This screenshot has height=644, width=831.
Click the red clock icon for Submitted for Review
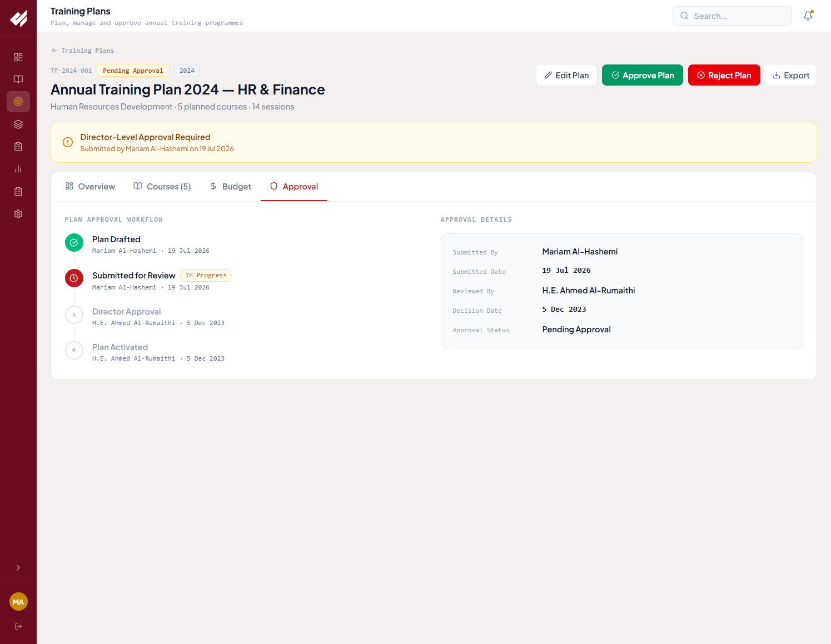point(74,278)
